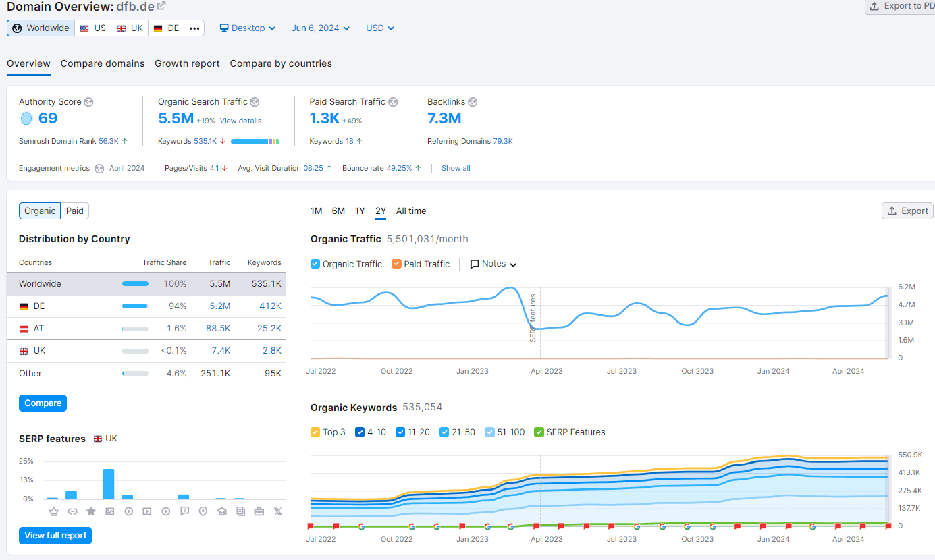This screenshot has height=560, width=935.
Task: Select crown SERP feature icon
Action: (53, 511)
